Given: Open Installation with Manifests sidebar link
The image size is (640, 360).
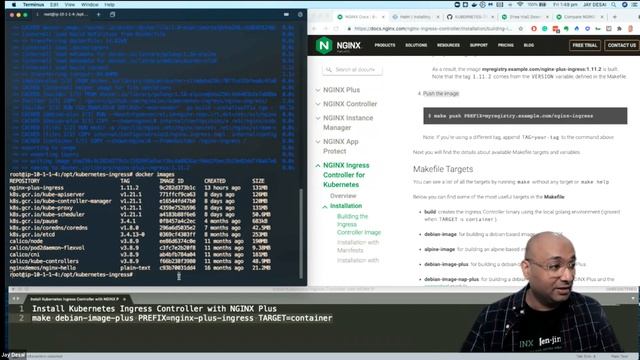Looking at the screenshot, I should 358,246.
